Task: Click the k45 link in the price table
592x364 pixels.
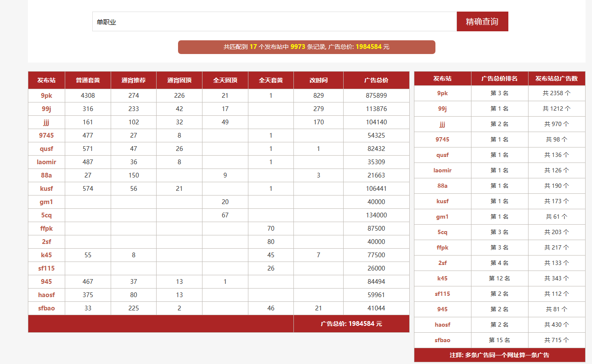Action: [46, 255]
